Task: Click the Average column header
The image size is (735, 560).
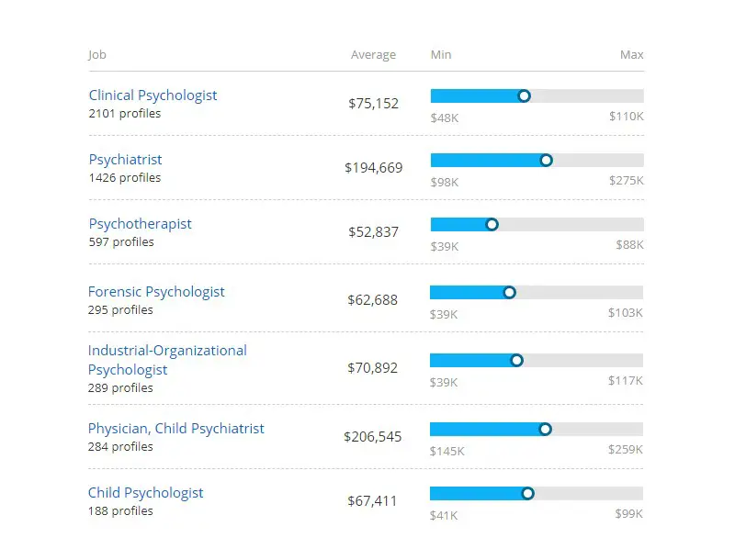Action: pos(373,55)
